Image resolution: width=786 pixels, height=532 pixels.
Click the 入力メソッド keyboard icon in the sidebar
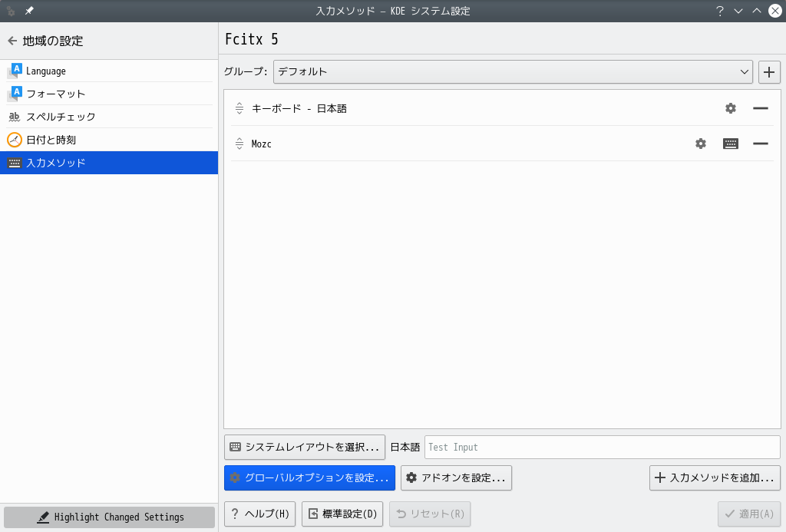click(15, 163)
